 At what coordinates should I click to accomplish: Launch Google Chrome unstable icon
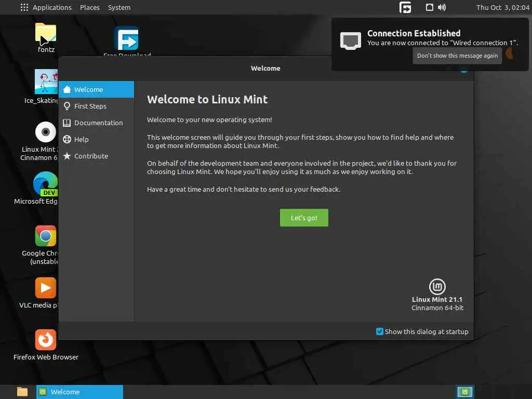pyautogui.click(x=46, y=236)
